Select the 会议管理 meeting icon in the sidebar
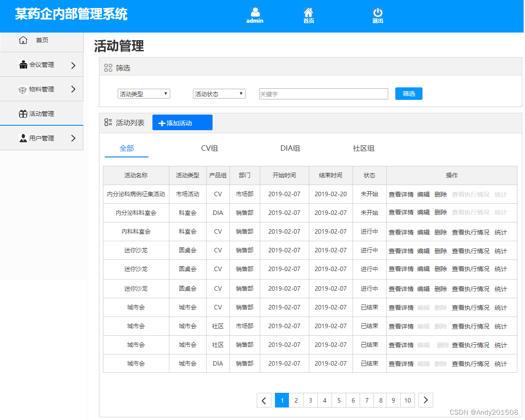 [x=22, y=64]
